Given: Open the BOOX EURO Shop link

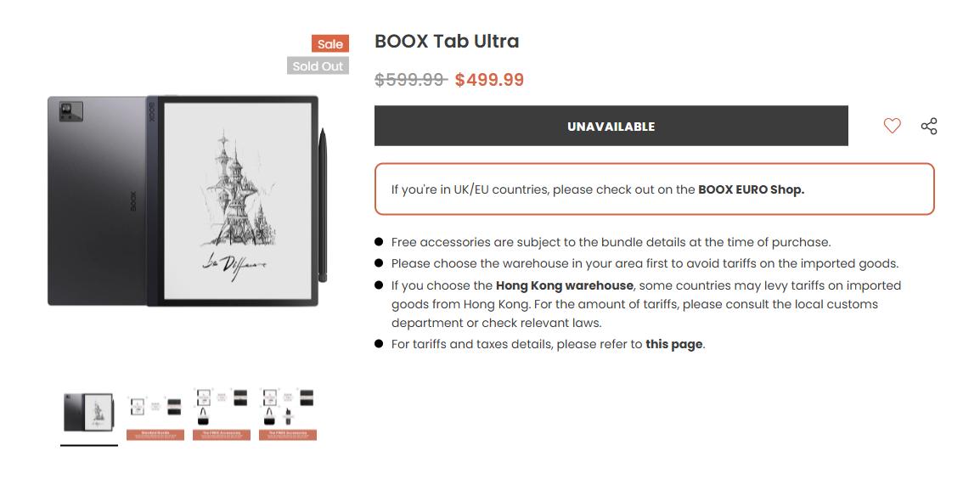Looking at the screenshot, I should point(751,189).
